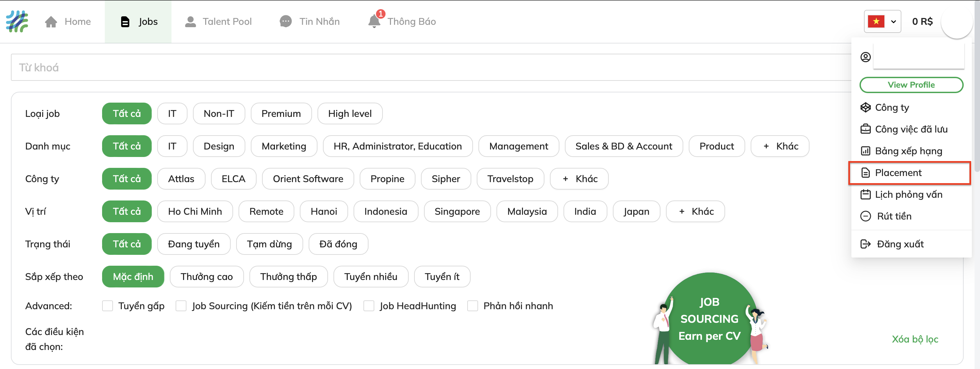Click the home icon in the navigation bar
This screenshot has width=980, height=369.
[x=51, y=21]
